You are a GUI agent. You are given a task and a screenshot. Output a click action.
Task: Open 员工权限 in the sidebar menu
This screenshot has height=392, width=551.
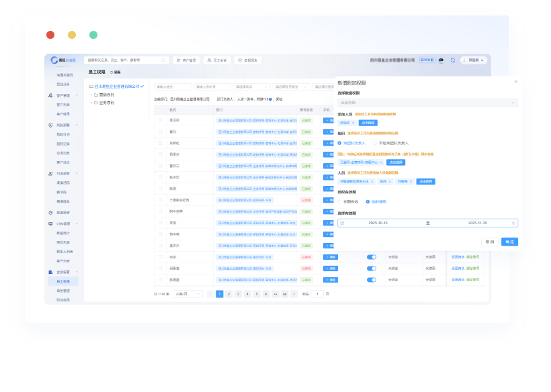63,281
